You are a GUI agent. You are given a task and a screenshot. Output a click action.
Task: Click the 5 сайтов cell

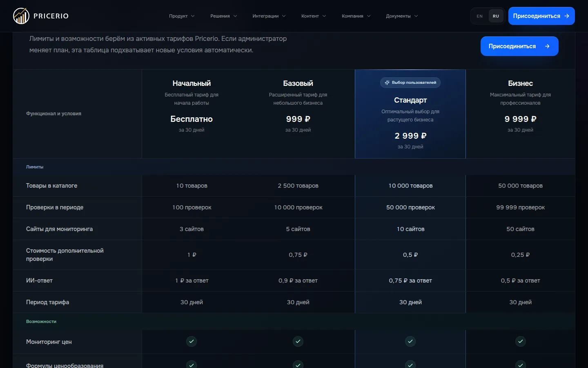298,229
